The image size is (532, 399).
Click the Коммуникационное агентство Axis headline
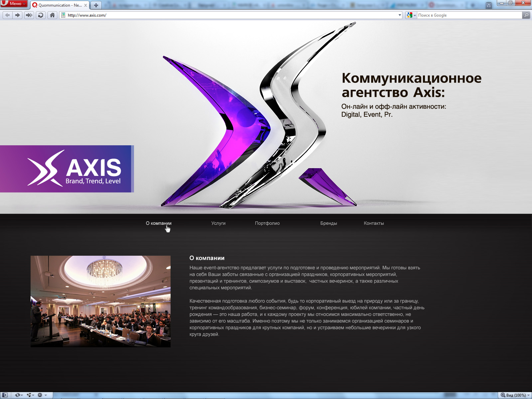412,85
